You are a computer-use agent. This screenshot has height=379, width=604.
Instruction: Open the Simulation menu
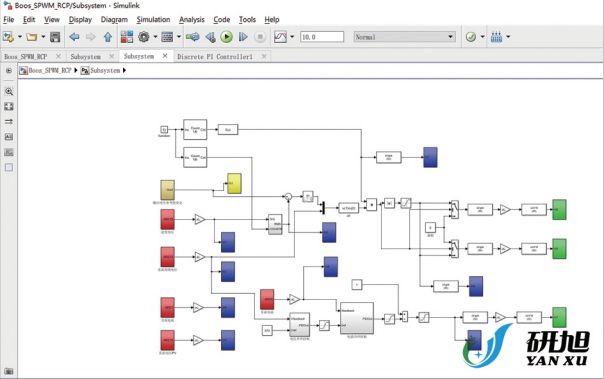[153, 20]
